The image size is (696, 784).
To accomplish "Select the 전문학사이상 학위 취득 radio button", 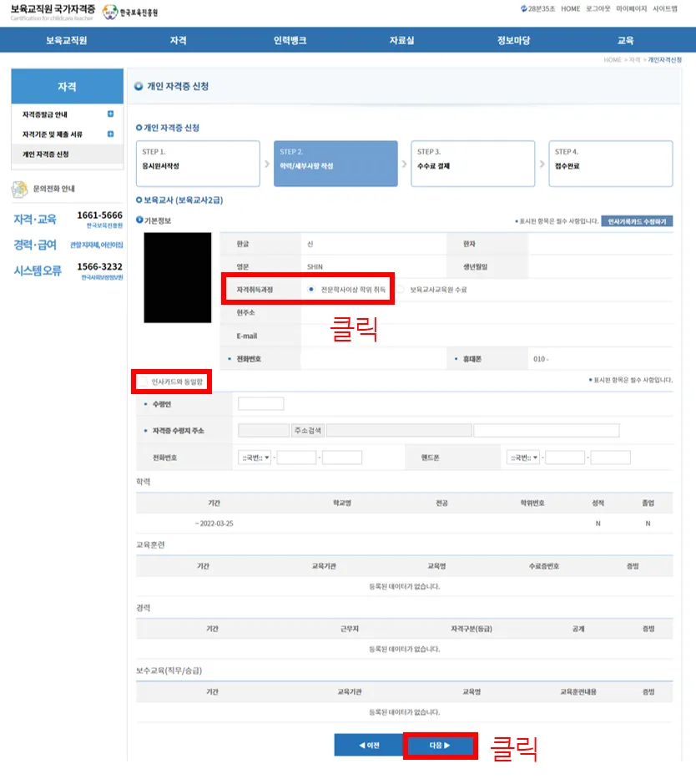I will tap(311, 290).
